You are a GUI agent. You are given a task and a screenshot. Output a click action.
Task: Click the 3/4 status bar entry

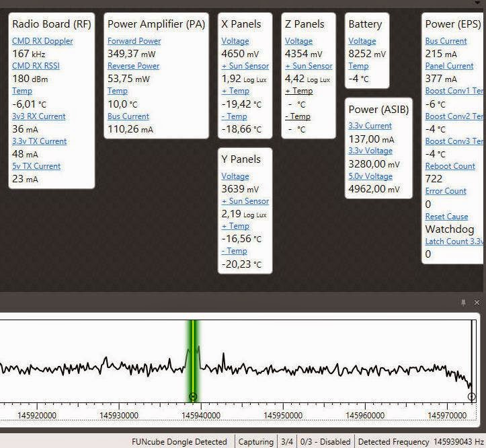click(x=287, y=442)
